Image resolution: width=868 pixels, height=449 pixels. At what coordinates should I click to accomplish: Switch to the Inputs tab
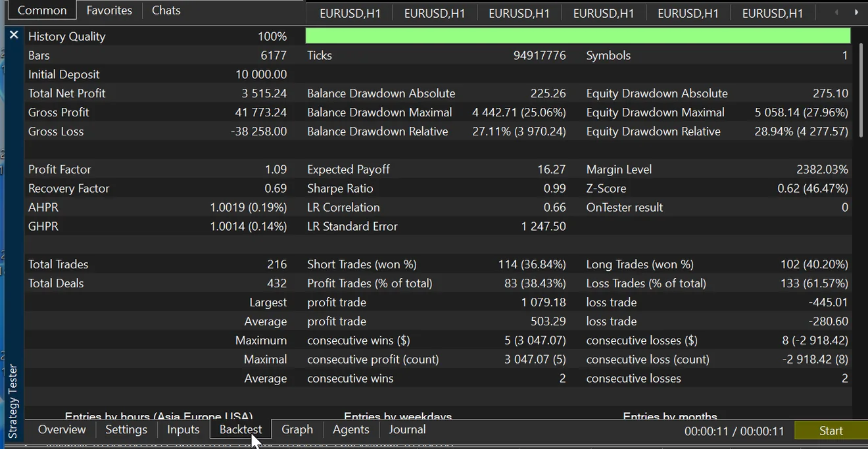point(183,429)
